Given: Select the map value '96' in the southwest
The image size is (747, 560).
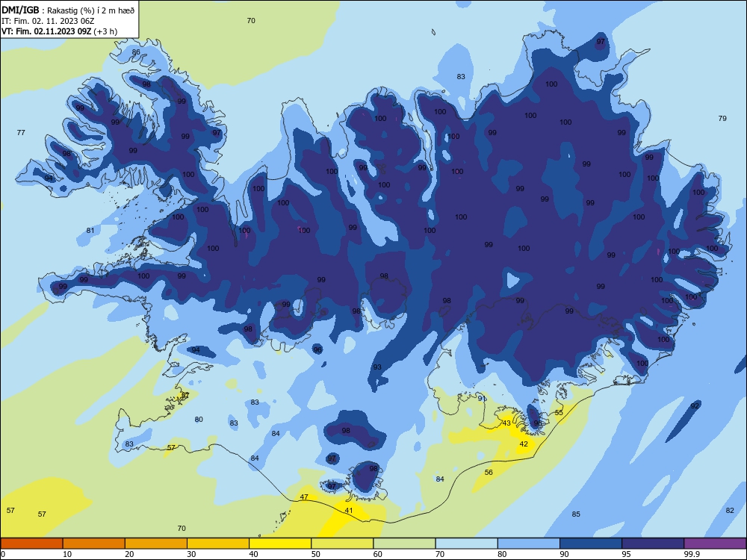Looking at the screenshot, I should coord(317,350).
